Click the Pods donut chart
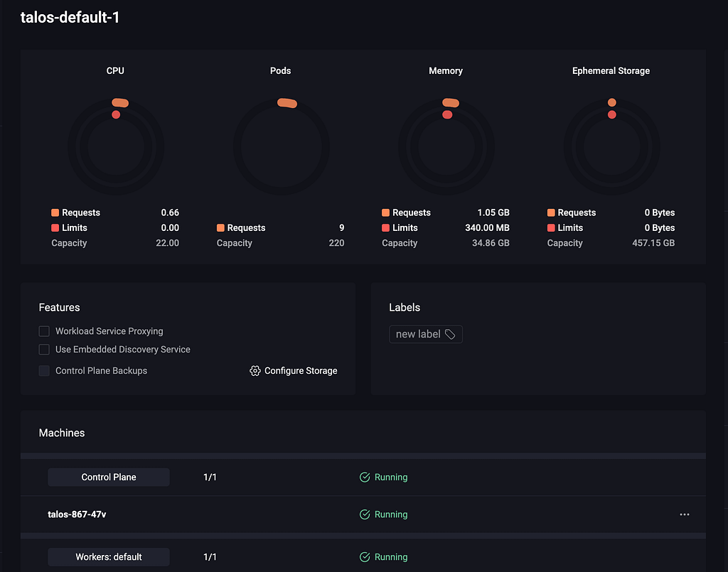This screenshot has height=572, width=728. (281, 148)
